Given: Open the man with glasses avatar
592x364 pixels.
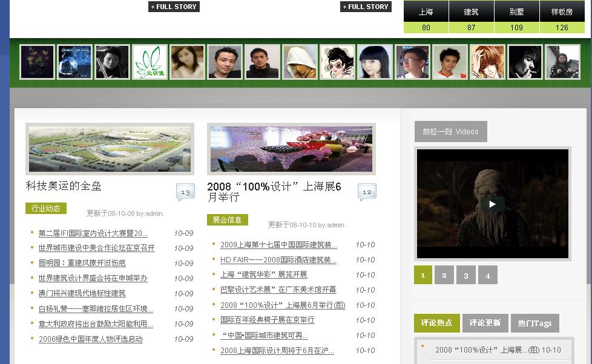Looking at the screenshot, I should coord(412,62).
